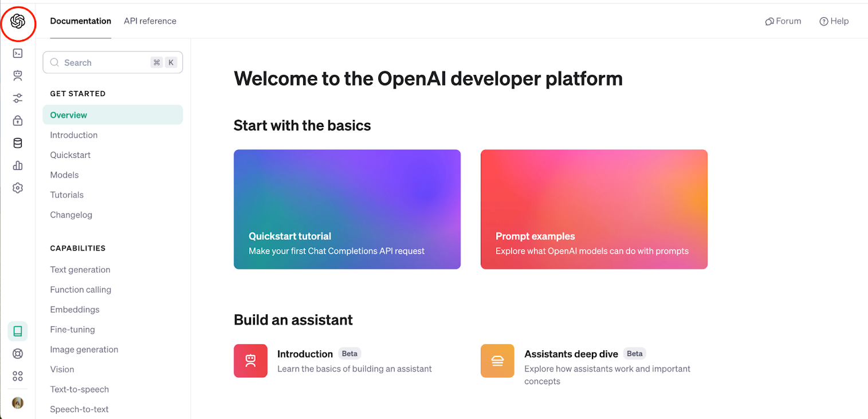This screenshot has width=868, height=419.
Task: Open the Changelog page
Action: click(x=71, y=215)
